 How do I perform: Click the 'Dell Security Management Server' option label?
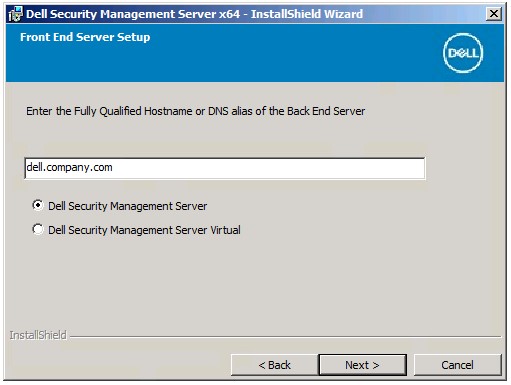click(128, 206)
